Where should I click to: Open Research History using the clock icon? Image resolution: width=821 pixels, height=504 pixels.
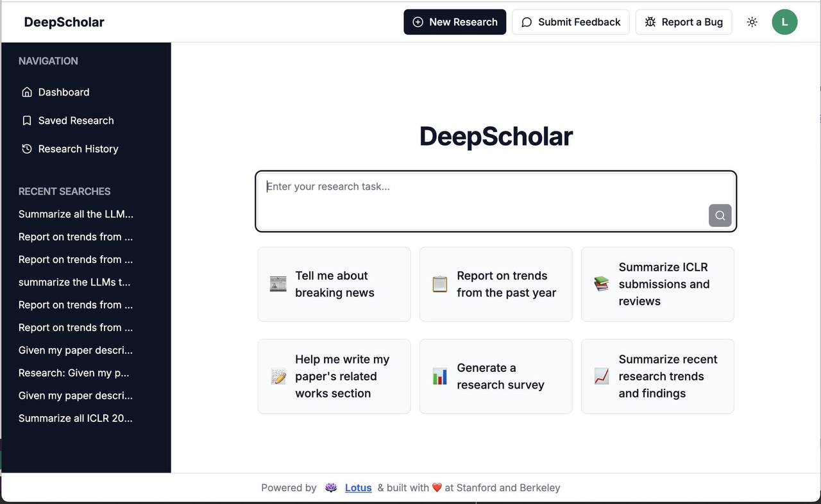coord(26,148)
